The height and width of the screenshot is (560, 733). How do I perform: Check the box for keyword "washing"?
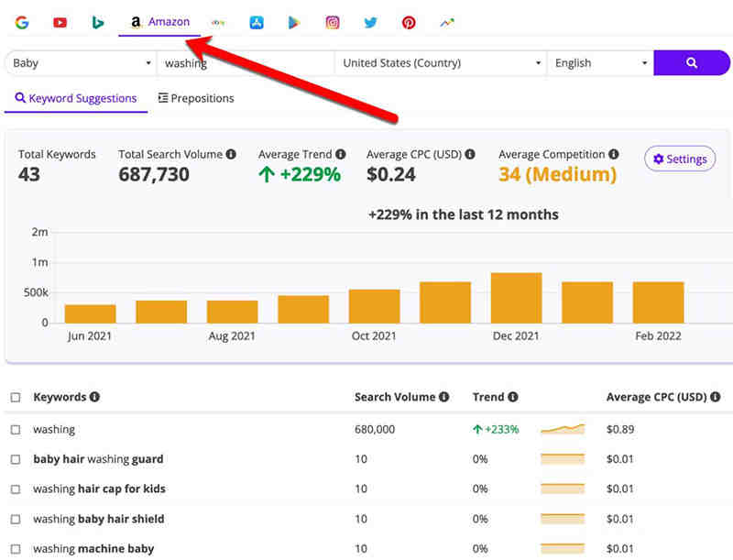tap(16, 429)
